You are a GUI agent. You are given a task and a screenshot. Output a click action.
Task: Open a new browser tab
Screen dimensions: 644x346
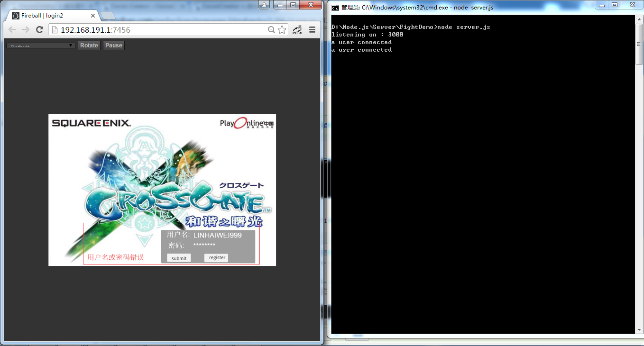[x=108, y=16]
